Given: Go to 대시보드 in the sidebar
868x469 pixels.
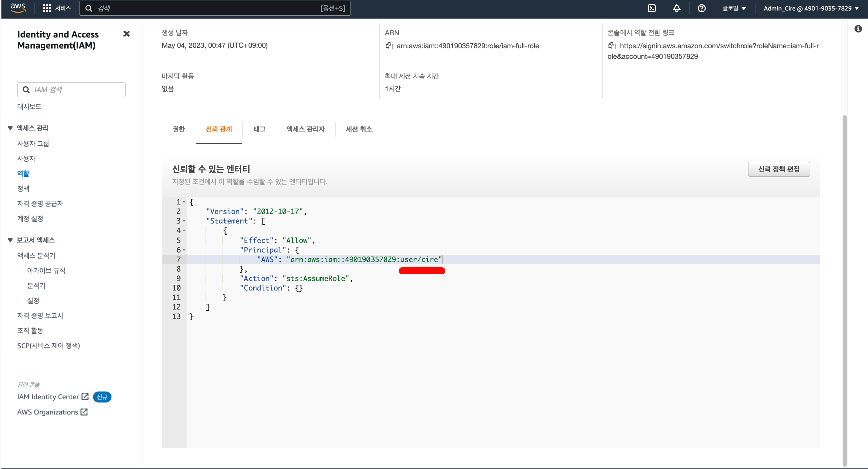Looking at the screenshot, I should click(x=29, y=107).
